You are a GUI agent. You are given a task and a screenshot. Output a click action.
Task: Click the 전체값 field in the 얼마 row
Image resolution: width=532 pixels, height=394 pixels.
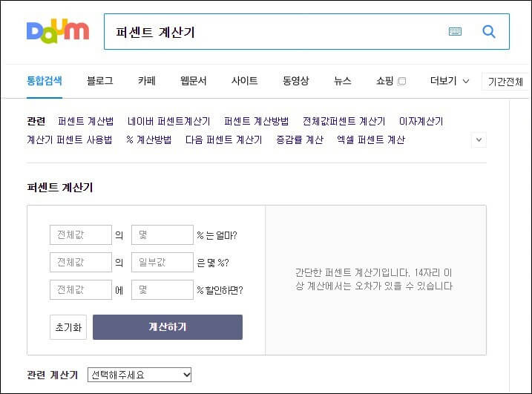[81, 234]
